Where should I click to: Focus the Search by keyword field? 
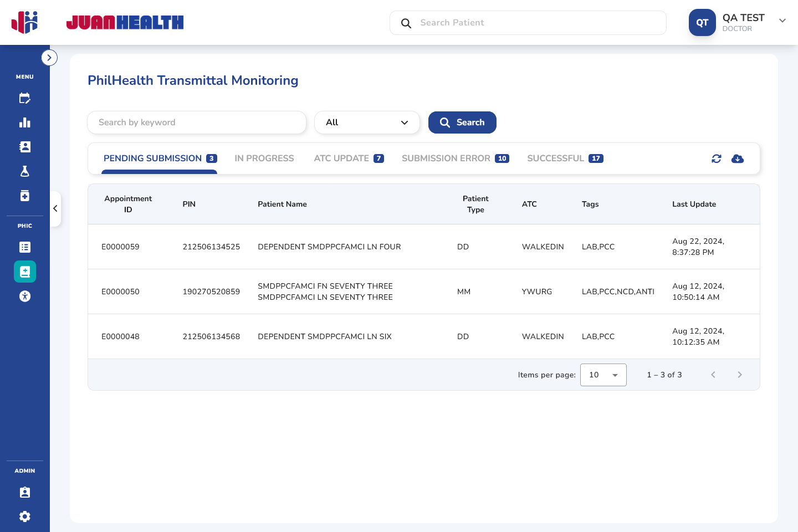197,122
